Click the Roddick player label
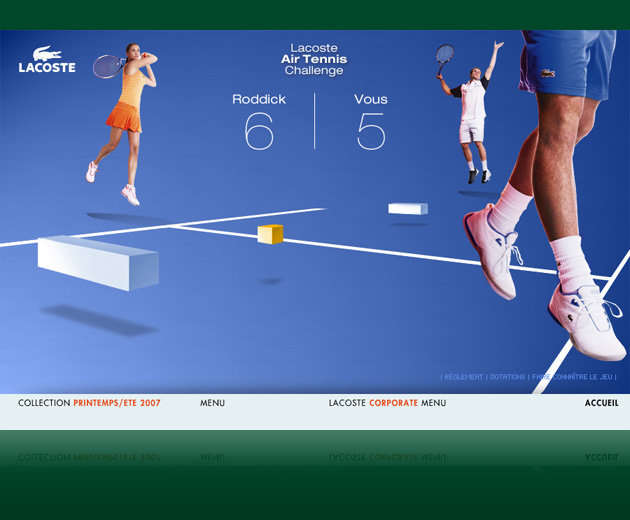Image resolution: width=630 pixels, height=520 pixels. [x=259, y=99]
